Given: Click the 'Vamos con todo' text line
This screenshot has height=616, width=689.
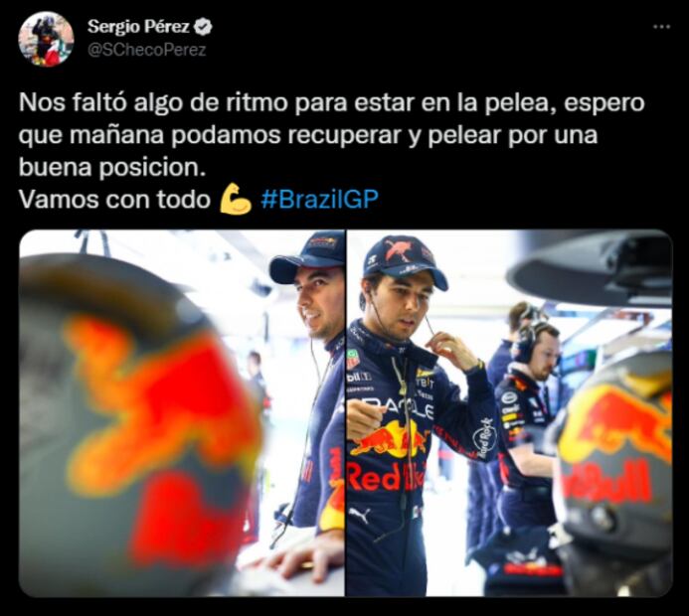Looking at the screenshot, I should click(114, 200).
